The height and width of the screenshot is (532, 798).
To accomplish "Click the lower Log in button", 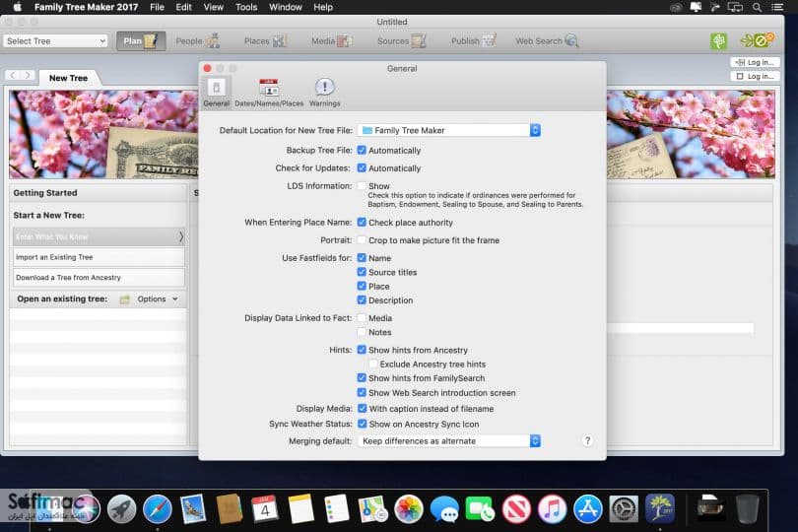I will [756, 77].
